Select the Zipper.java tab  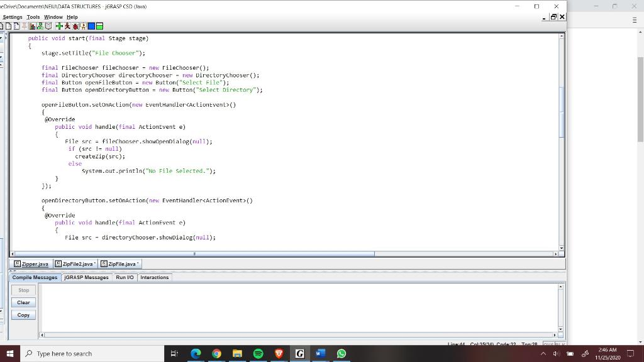[31, 263]
